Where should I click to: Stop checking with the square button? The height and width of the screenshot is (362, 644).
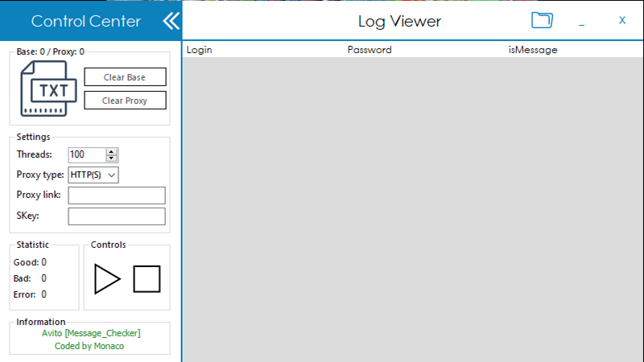tap(147, 279)
